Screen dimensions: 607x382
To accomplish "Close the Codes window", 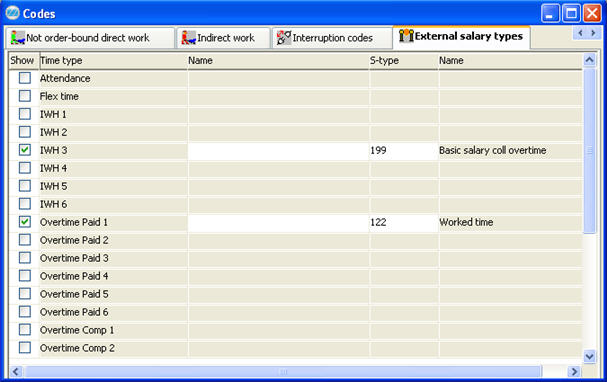I will pos(592,13).
